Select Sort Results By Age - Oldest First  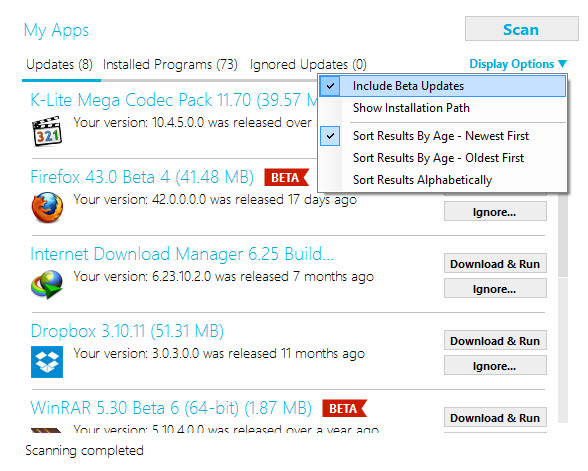click(x=442, y=158)
